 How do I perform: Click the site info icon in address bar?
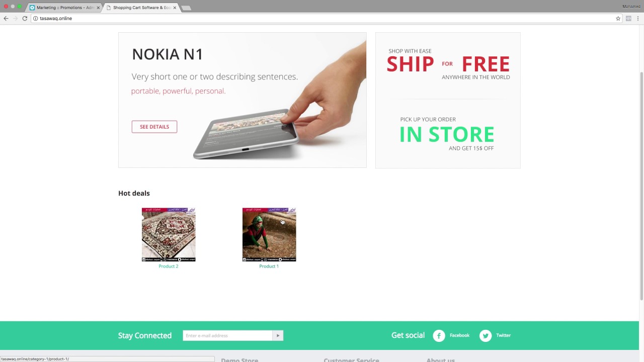35,18
